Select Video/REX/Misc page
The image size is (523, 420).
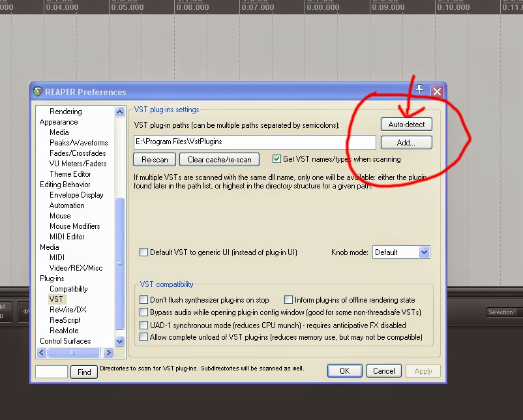point(76,268)
